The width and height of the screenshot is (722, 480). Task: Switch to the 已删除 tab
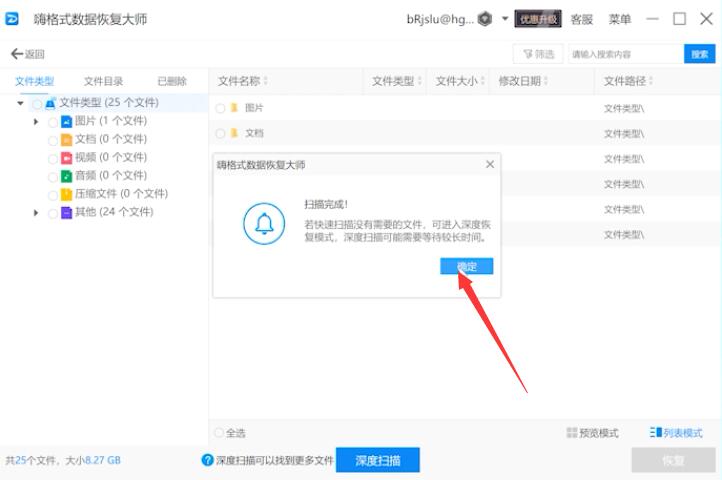[172, 82]
